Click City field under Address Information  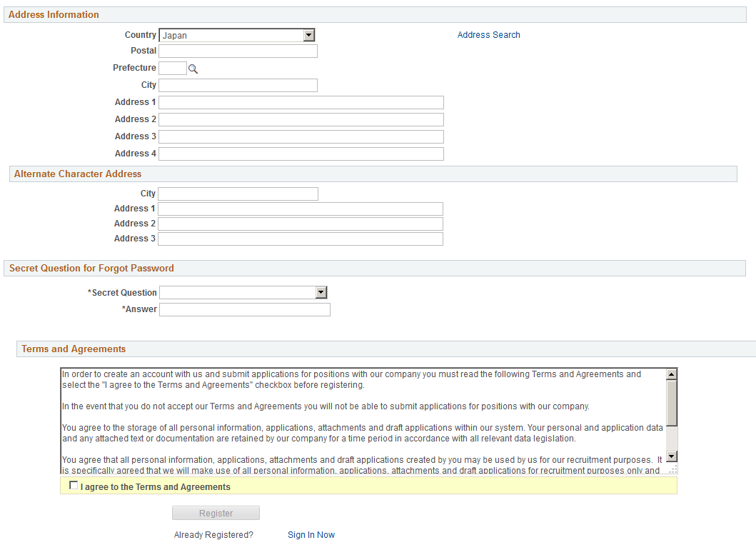pyautogui.click(x=238, y=85)
